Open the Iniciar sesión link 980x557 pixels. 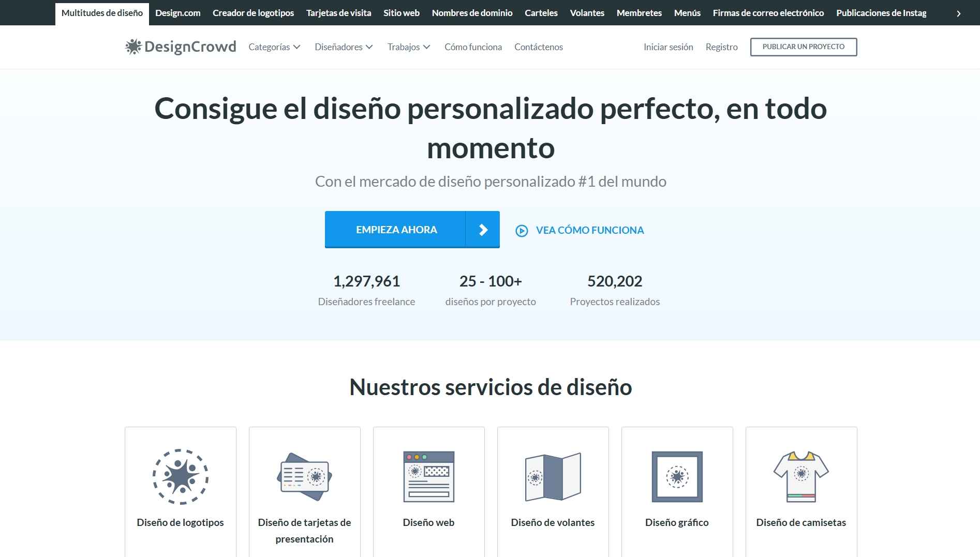point(668,47)
